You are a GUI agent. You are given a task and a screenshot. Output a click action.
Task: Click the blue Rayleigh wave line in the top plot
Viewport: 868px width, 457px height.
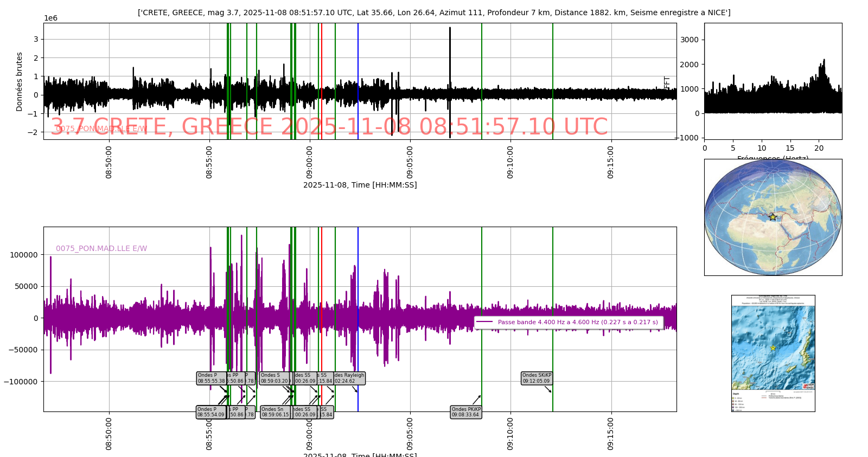pyautogui.click(x=358, y=65)
